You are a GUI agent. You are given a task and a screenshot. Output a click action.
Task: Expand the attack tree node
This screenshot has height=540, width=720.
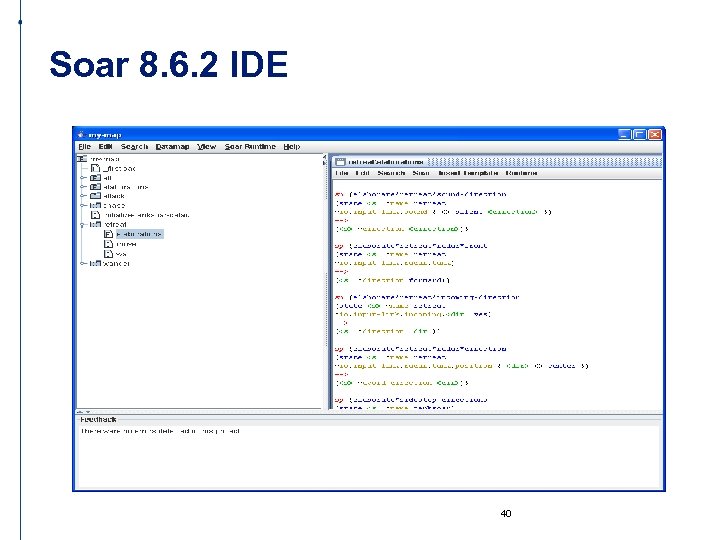click(x=83, y=196)
